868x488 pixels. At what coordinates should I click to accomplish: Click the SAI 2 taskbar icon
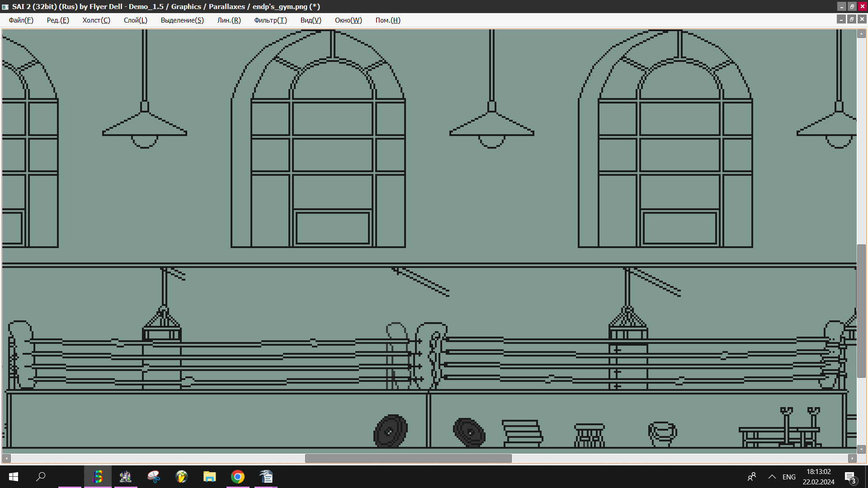point(98,477)
